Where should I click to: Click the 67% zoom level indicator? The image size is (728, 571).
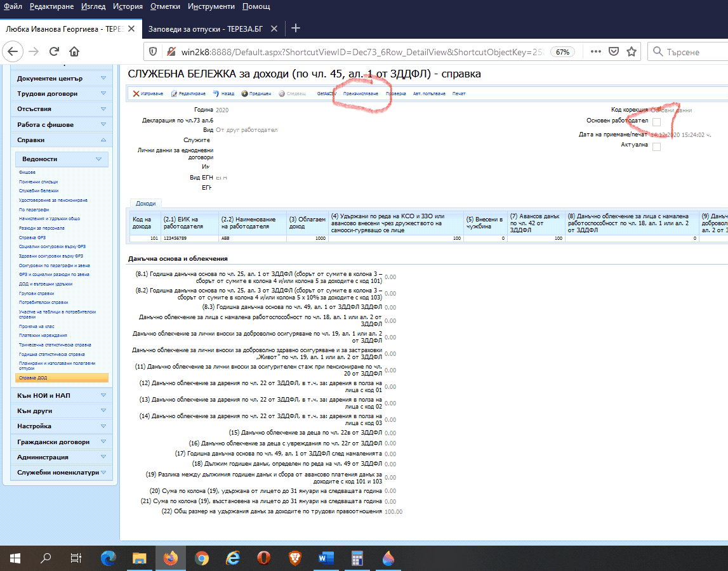563,52
